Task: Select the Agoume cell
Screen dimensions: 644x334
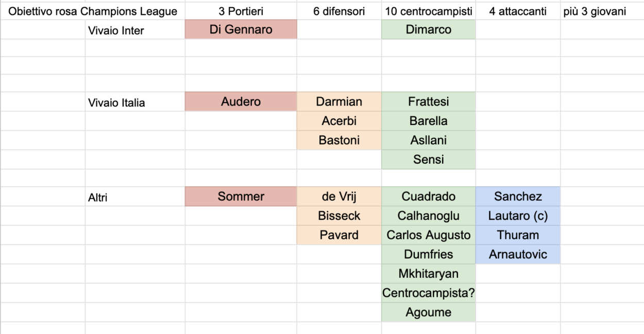Action: coord(428,312)
